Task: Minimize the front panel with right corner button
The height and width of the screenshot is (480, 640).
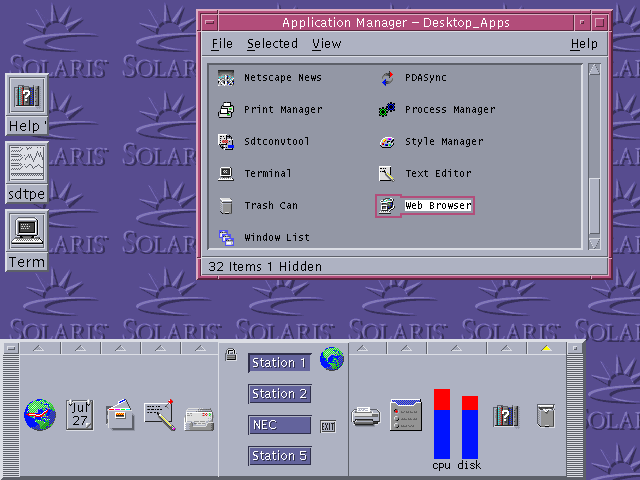Action: [x=575, y=348]
